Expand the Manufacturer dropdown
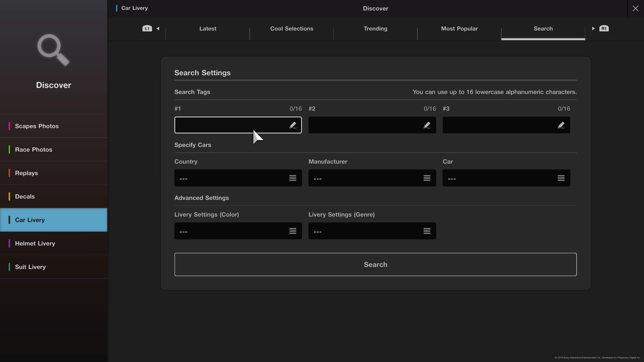Viewport: 644px width, 362px height. click(x=372, y=178)
